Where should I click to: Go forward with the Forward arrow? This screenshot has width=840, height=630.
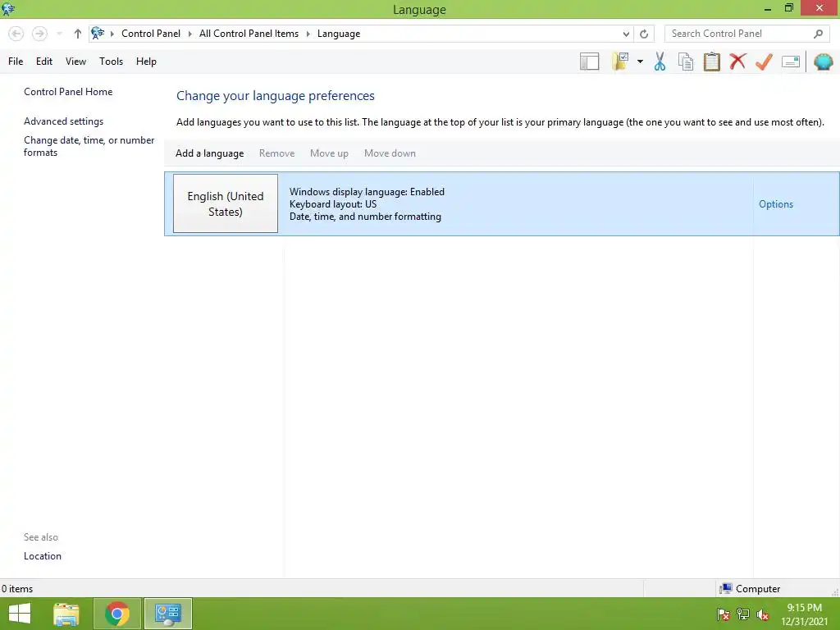39,34
